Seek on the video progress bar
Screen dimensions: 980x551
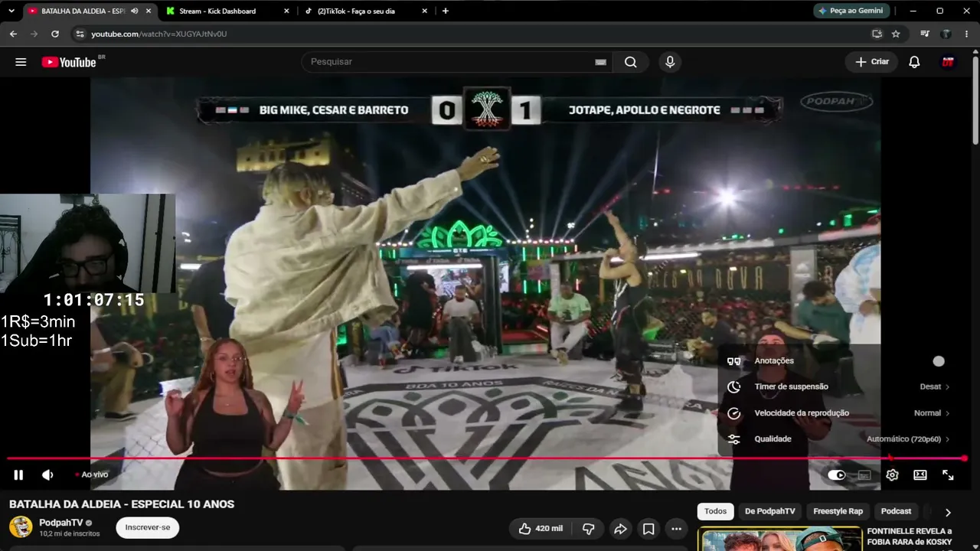point(485,458)
